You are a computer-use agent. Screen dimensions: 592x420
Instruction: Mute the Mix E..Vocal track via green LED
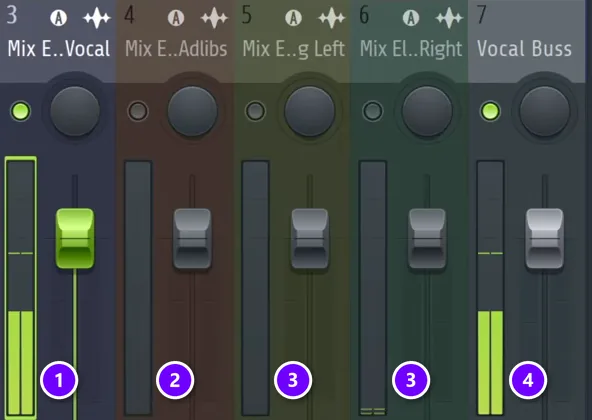tap(20, 111)
